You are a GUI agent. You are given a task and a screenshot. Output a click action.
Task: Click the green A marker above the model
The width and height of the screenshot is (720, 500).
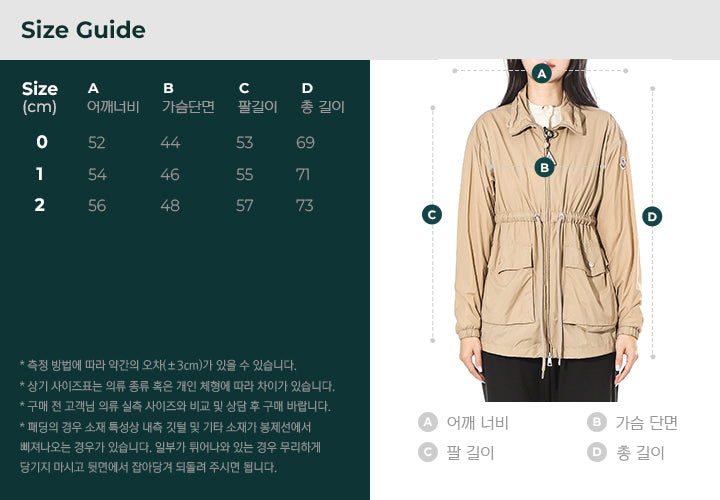[542, 73]
